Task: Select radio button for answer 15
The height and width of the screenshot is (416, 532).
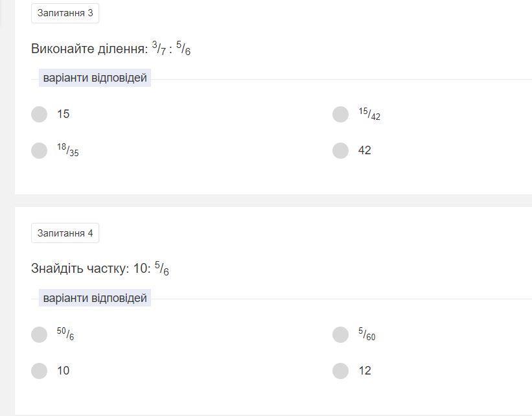Action: click(x=40, y=115)
